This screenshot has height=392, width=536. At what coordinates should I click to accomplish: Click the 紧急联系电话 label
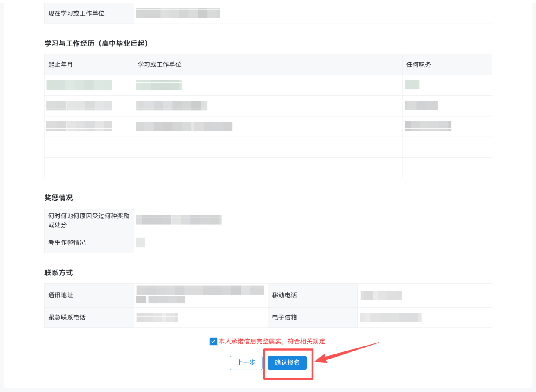[x=67, y=317]
